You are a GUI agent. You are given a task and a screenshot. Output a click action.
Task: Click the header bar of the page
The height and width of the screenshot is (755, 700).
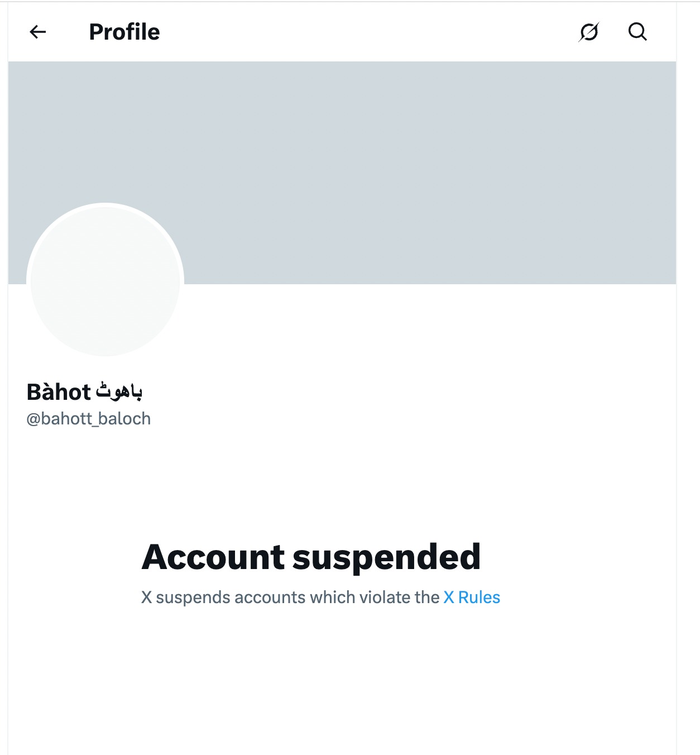(350, 32)
